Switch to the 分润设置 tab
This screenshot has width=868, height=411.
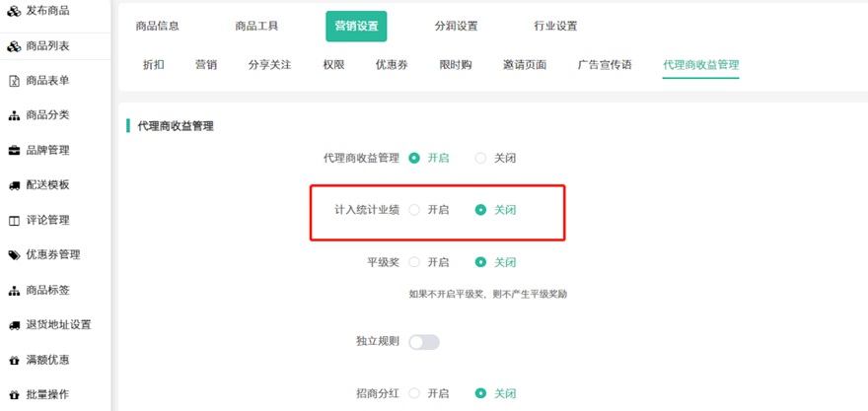click(x=456, y=27)
